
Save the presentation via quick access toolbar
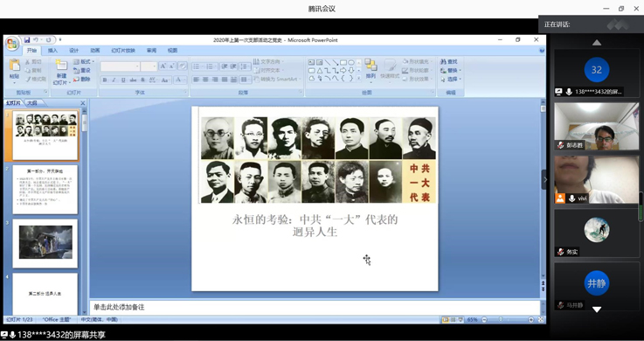coord(27,40)
